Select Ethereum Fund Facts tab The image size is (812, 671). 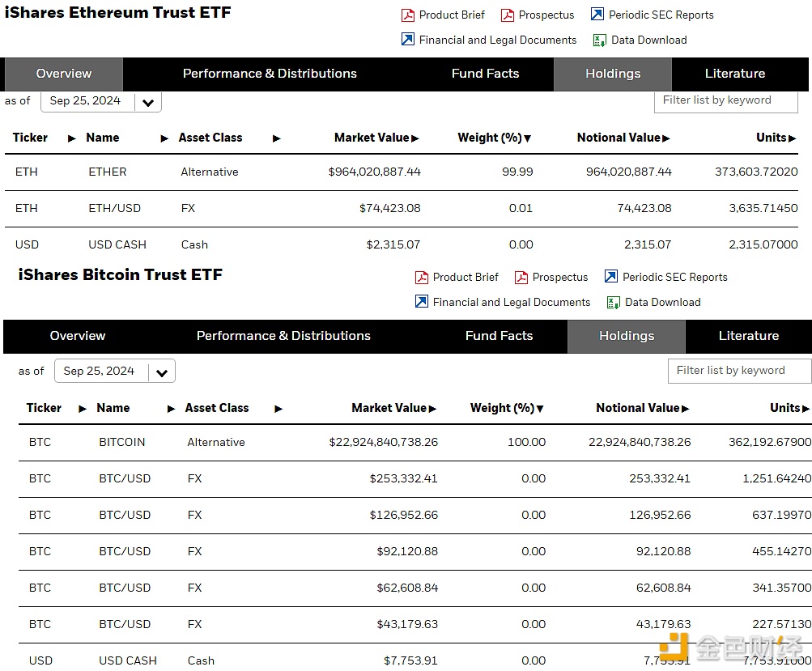485,74
